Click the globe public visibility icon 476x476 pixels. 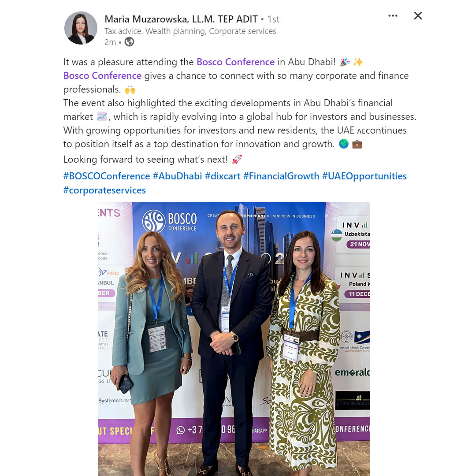pyautogui.click(x=129, y=41)
